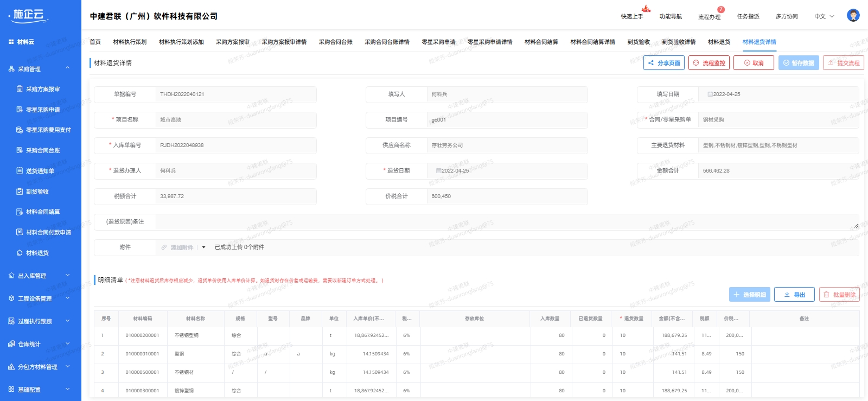Click the 材料退货 sidebar icon

tap(20, 253)
